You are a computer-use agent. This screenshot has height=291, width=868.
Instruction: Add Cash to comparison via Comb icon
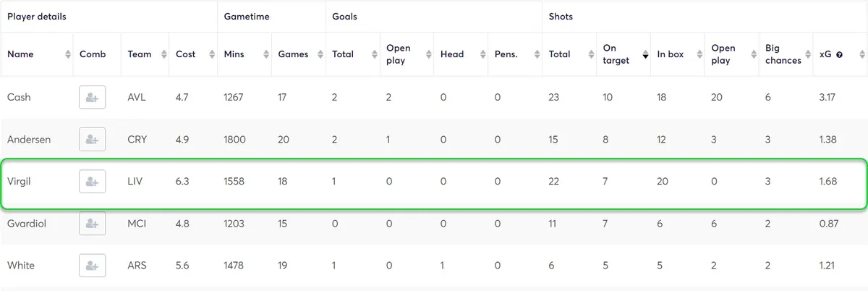(92, 97)
